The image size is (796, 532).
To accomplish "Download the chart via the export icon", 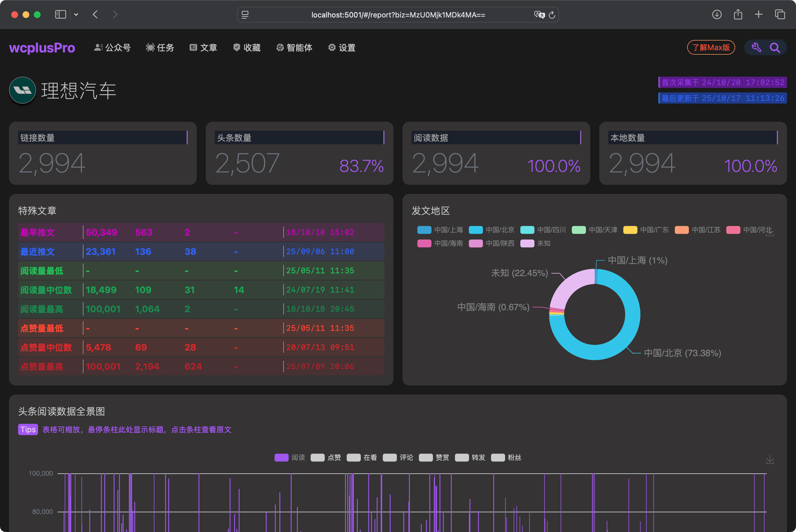I will [x=770, y=460].
